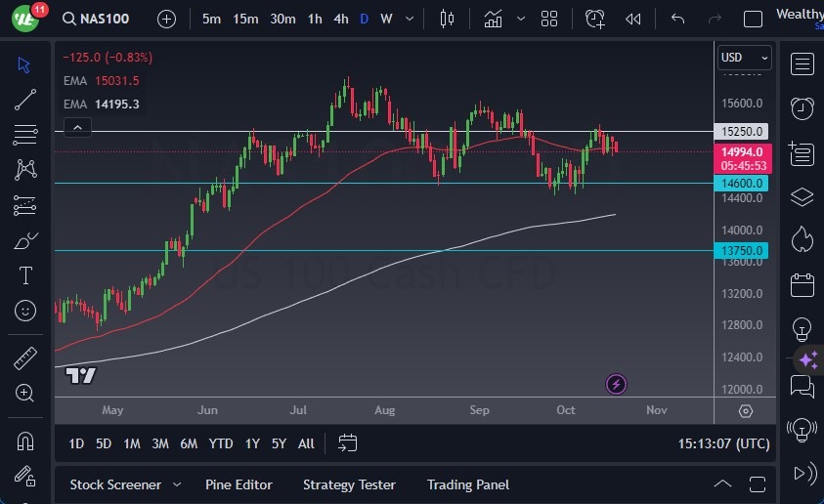This screenshot has height=504, width=824.
Task: Click the 6M range button
Action: [x=189, y=443]
